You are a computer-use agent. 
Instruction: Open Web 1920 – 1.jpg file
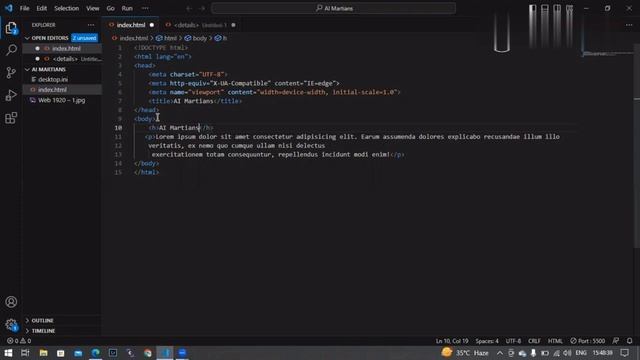click(x=62, y=100)
